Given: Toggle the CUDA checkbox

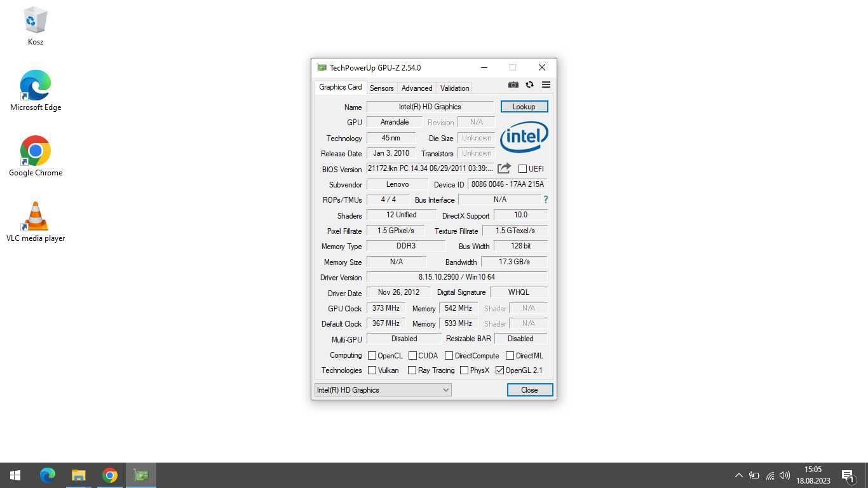Looking at the screenshot, I should 412,356.
